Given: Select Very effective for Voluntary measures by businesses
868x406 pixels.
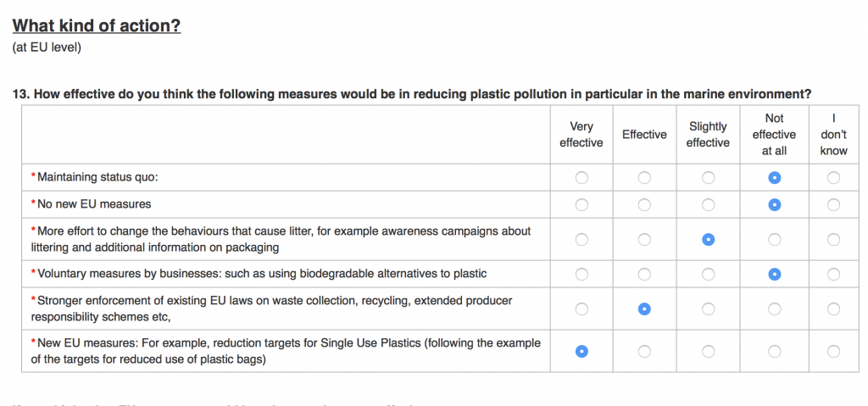Looking at the screenshot, I should pos(581,274).
